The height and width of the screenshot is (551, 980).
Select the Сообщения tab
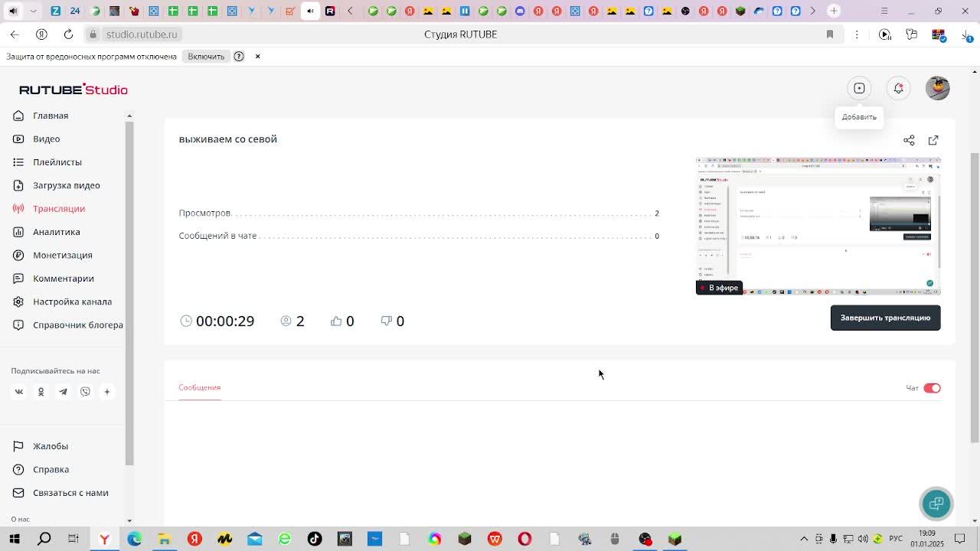coord(200,387)
